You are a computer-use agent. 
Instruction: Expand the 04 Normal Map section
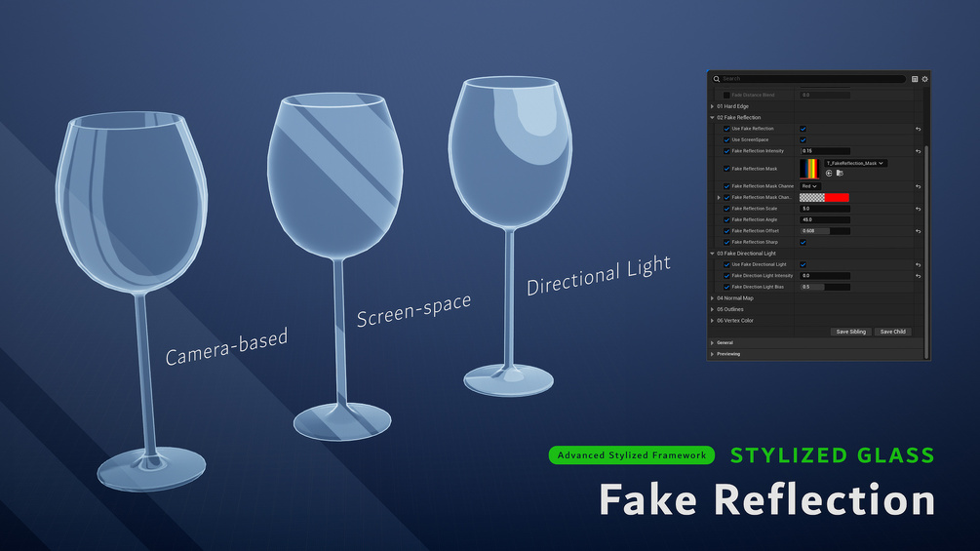pos(713,298)
